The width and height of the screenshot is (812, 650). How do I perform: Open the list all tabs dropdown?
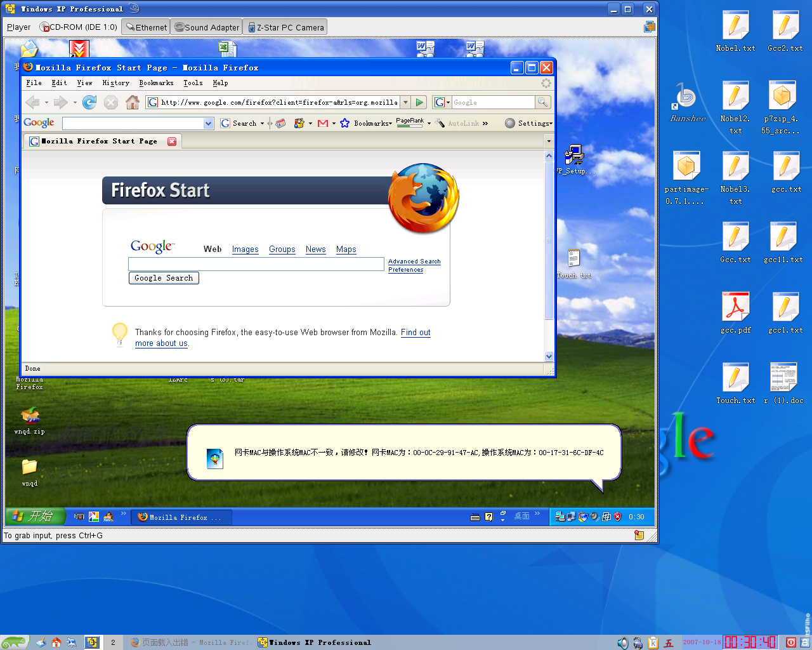point(549,141)
